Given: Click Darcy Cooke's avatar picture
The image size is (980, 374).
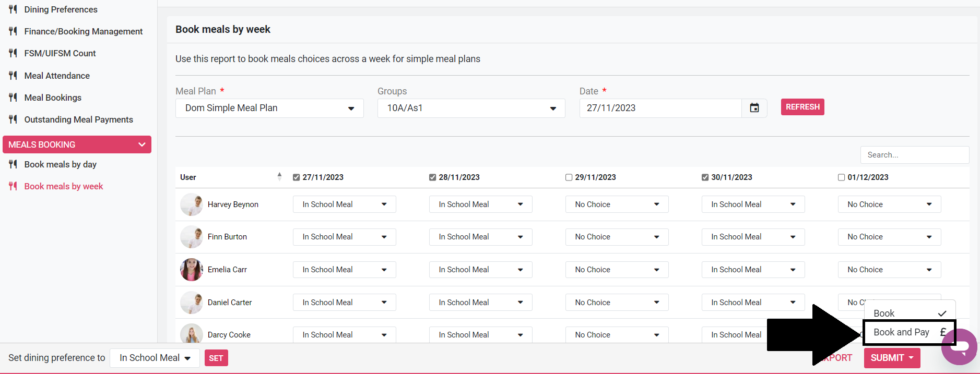Looking at the screenshot, I should pyautogui.click(x=191, y=334).
